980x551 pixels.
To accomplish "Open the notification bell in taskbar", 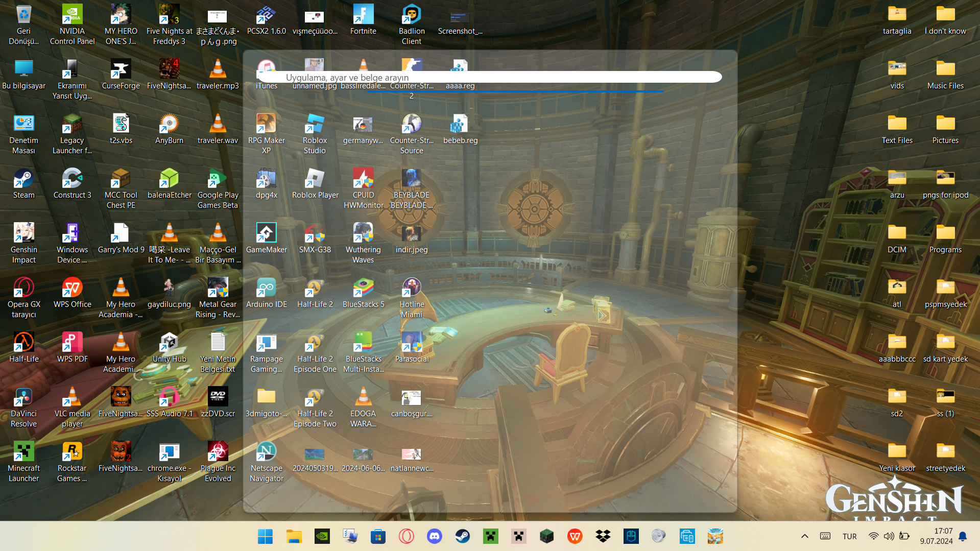I will tap(963, 536).
